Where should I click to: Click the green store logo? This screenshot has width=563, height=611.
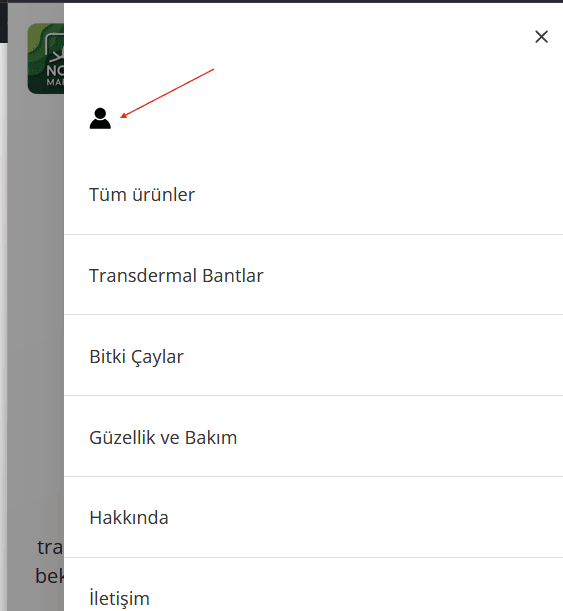(46, 58)
